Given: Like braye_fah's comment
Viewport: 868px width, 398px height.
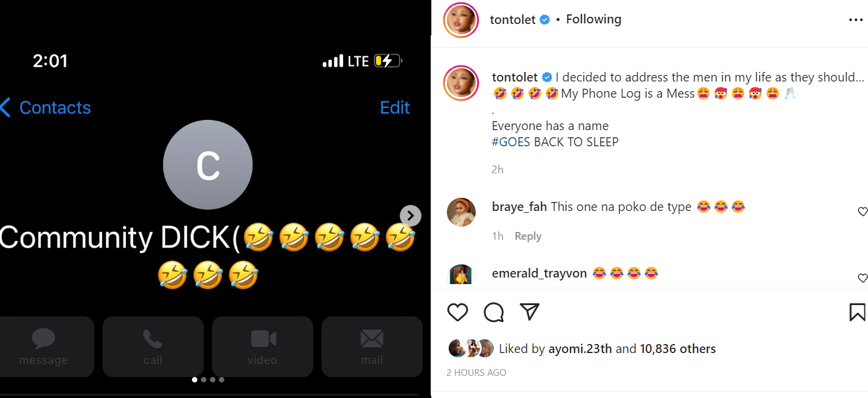Looking at the screenshot, I should point(863,212).
